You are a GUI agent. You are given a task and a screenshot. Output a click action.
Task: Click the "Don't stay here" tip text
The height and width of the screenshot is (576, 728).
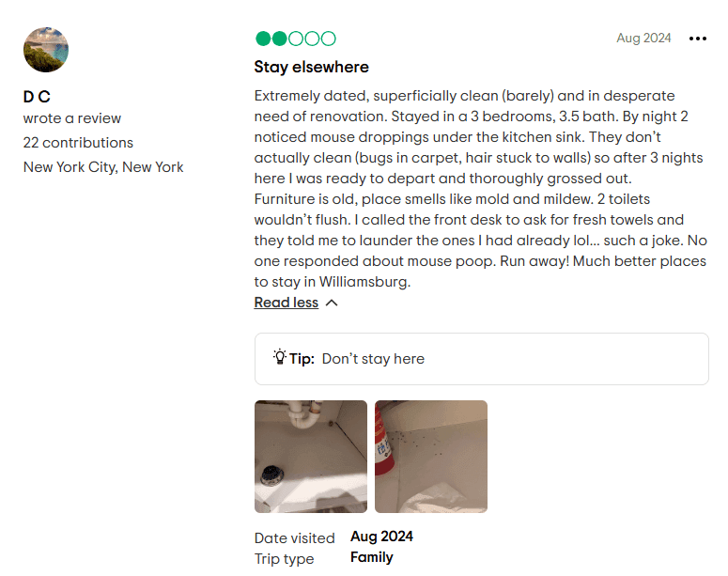pos(373,359)
